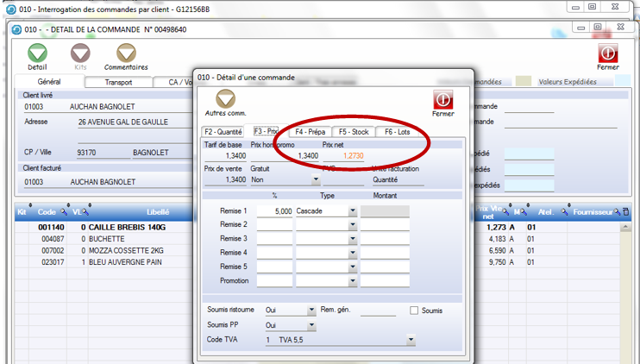Switch to the F2 - Quantité tab
The image size is (640, 364).
[x=223, y=132]
